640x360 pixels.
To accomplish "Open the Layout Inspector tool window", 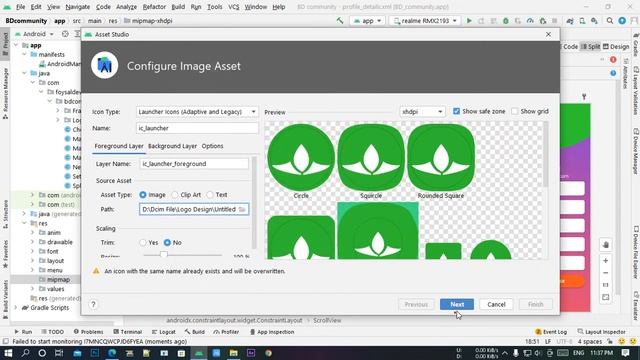I will (x=602, y=332).
